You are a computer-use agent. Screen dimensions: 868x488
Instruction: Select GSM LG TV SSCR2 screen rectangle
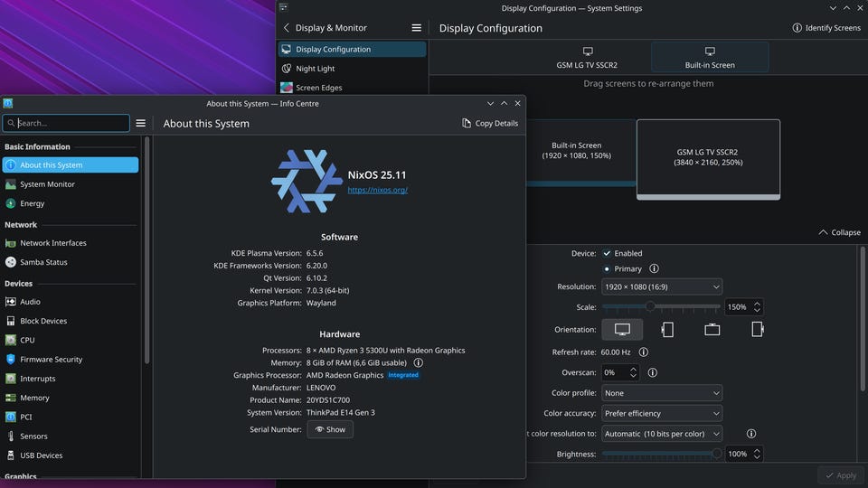[708, 159]
